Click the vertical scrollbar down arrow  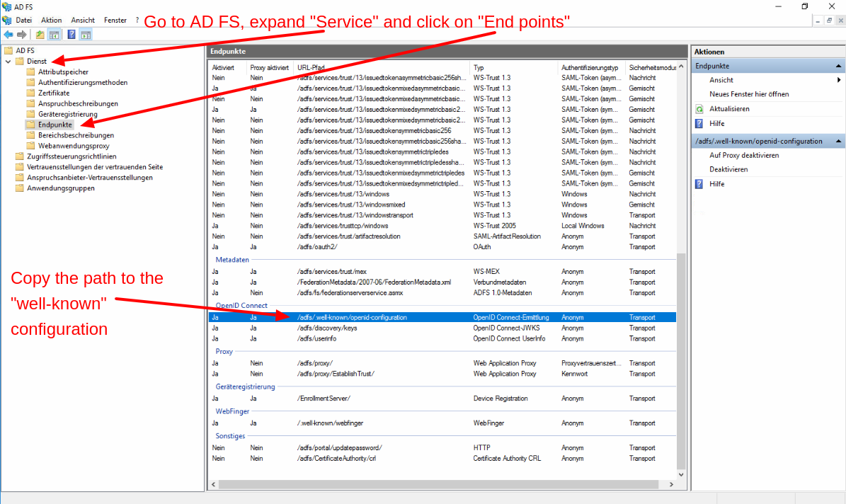point(681,475)
